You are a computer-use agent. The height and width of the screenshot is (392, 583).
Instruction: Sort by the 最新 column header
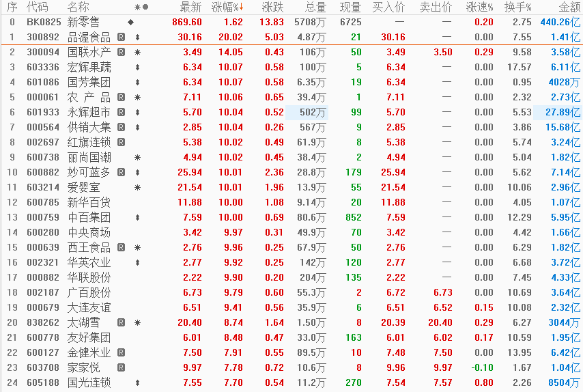point(190,7)
